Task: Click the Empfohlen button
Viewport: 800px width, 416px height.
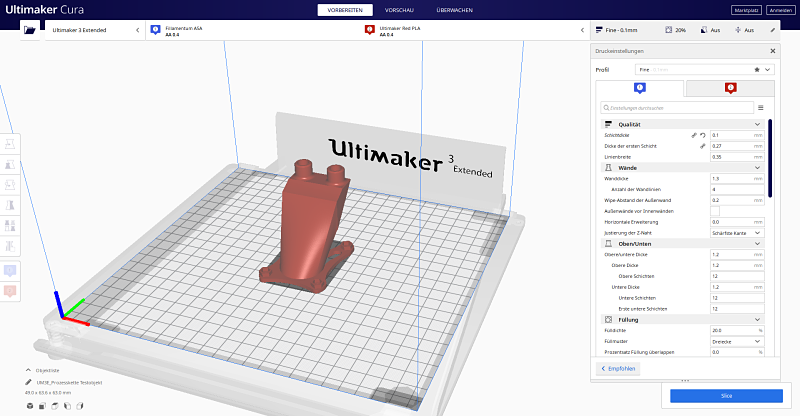Action: coord(619,368)
